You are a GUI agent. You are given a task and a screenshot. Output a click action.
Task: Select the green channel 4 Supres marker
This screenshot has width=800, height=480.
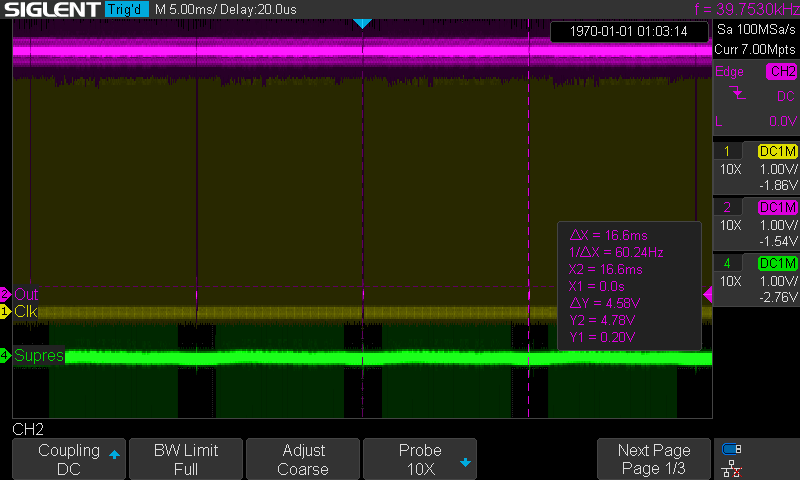(x=33, y=356)
